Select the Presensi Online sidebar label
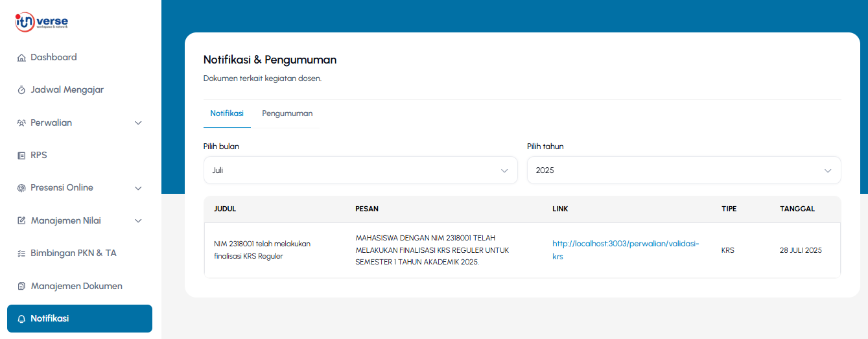Screen dimensions: 868x339 pos(62,188)
